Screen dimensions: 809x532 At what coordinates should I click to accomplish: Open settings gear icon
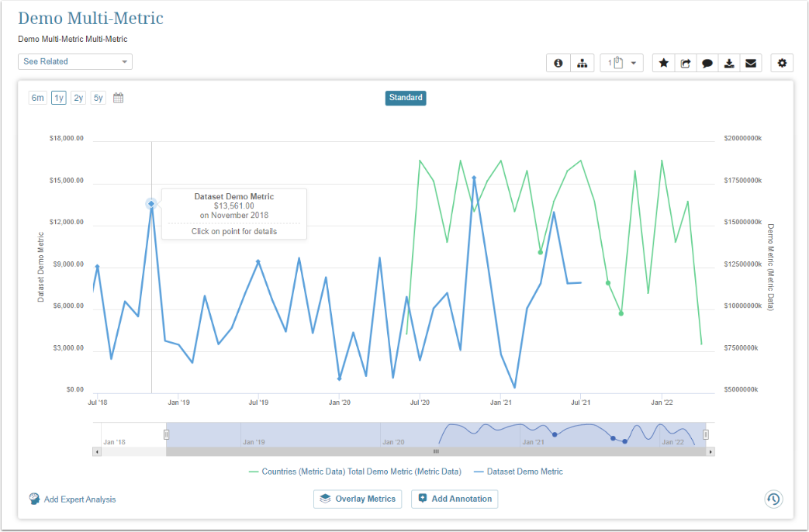(782, 64)
